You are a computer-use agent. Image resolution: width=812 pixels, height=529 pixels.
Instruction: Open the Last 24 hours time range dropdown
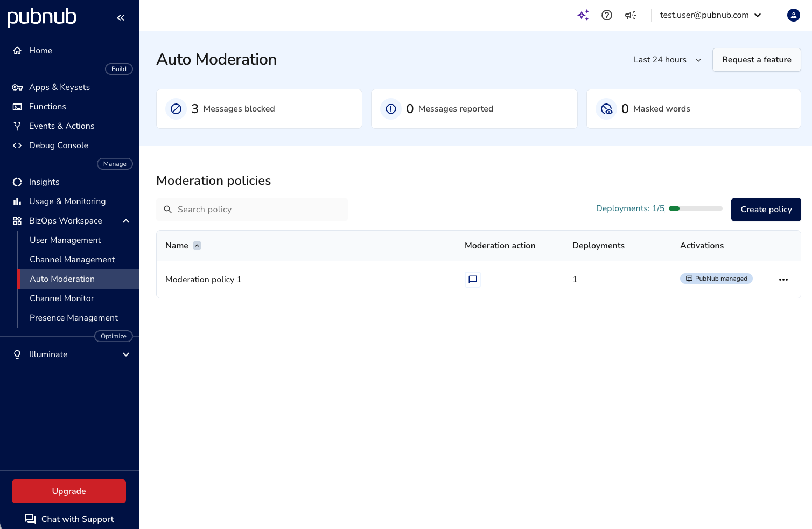(x=668, y=60)
